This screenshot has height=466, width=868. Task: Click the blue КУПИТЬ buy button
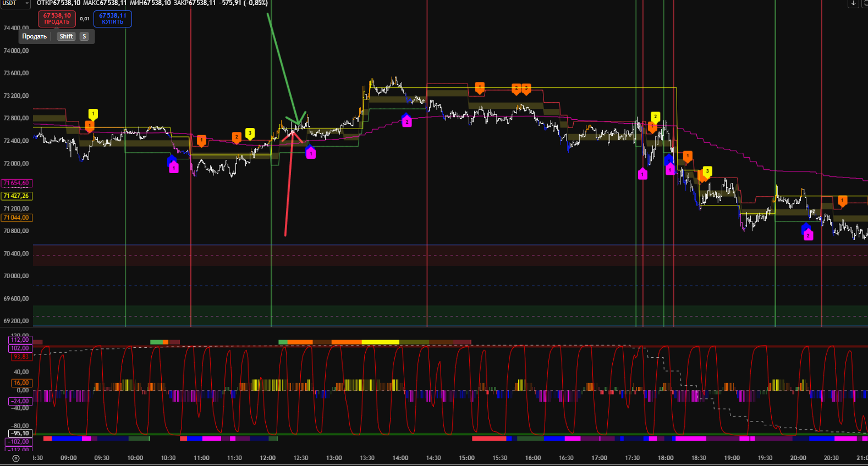click(112, 19)
